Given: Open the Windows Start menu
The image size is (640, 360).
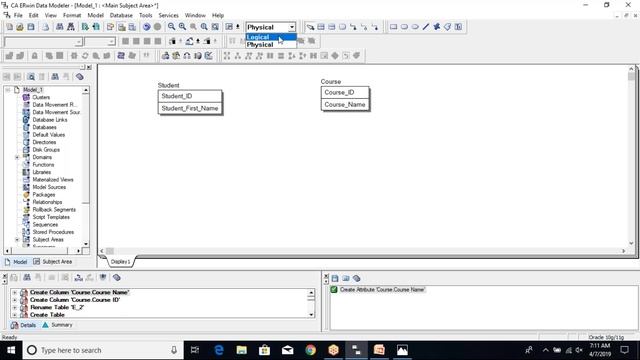Looking at the screenshot, I should [11, 350].
